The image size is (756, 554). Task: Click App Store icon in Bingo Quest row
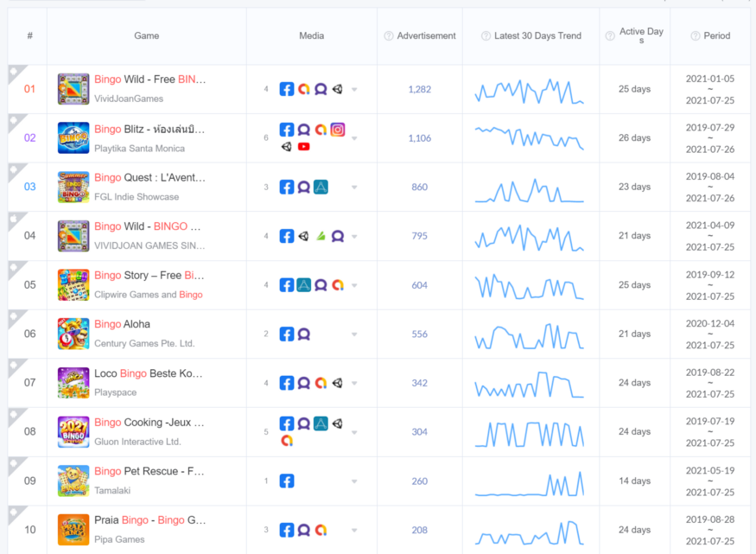(x=321, y=187)
